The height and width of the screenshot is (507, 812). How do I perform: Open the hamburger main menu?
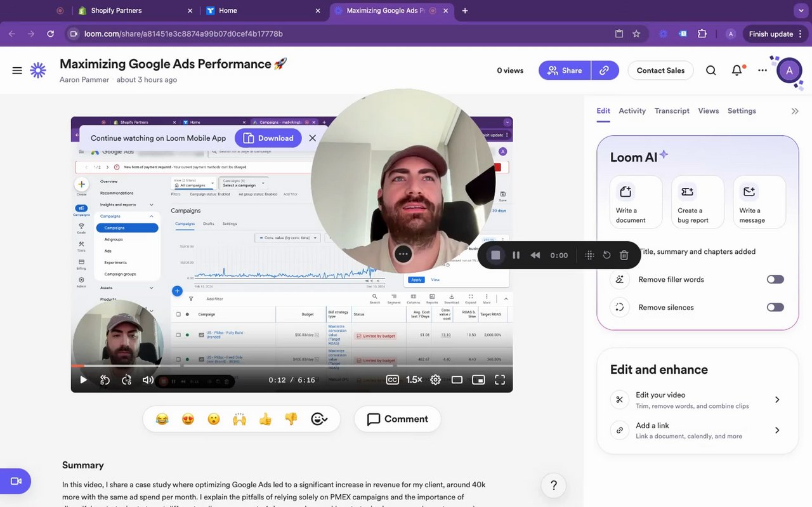pos(17,70)
